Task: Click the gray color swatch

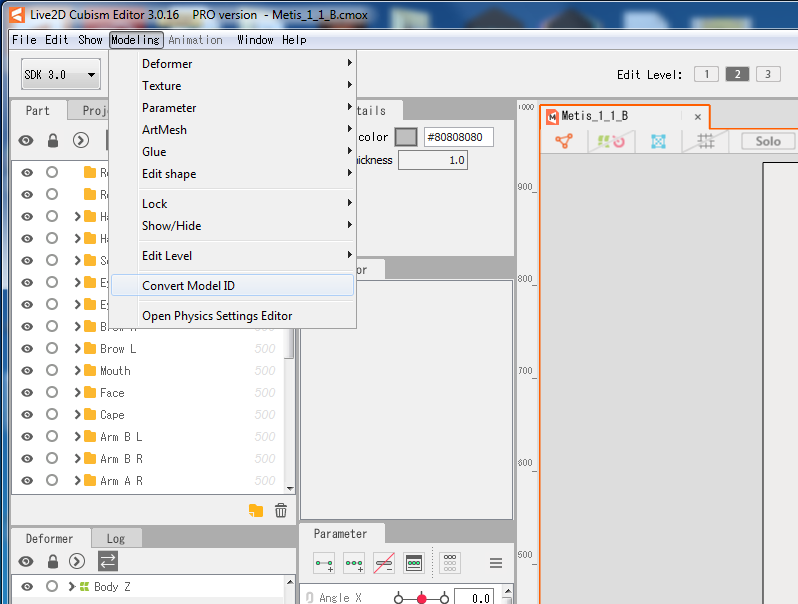Action: [406, 137]
